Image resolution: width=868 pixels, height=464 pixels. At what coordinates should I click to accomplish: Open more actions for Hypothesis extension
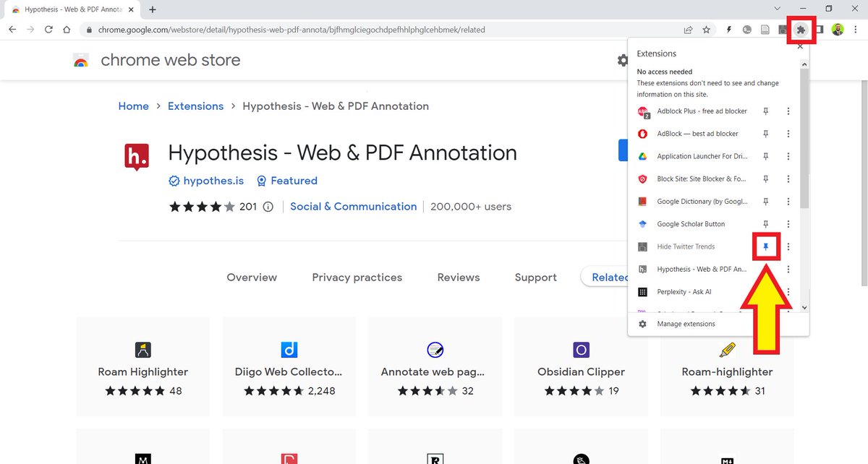(x=788, y=269)
